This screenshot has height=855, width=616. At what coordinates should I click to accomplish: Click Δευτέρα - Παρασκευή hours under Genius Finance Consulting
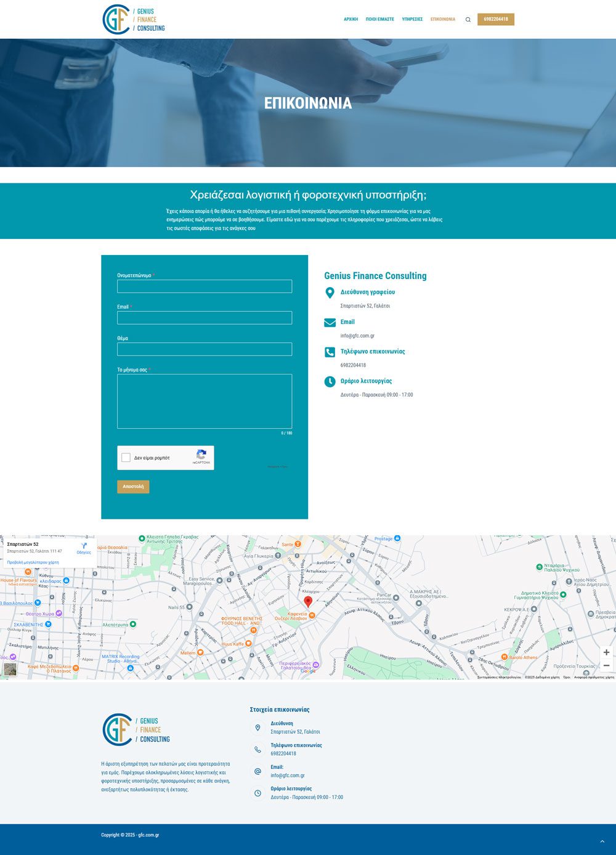[x=377, y=395]
